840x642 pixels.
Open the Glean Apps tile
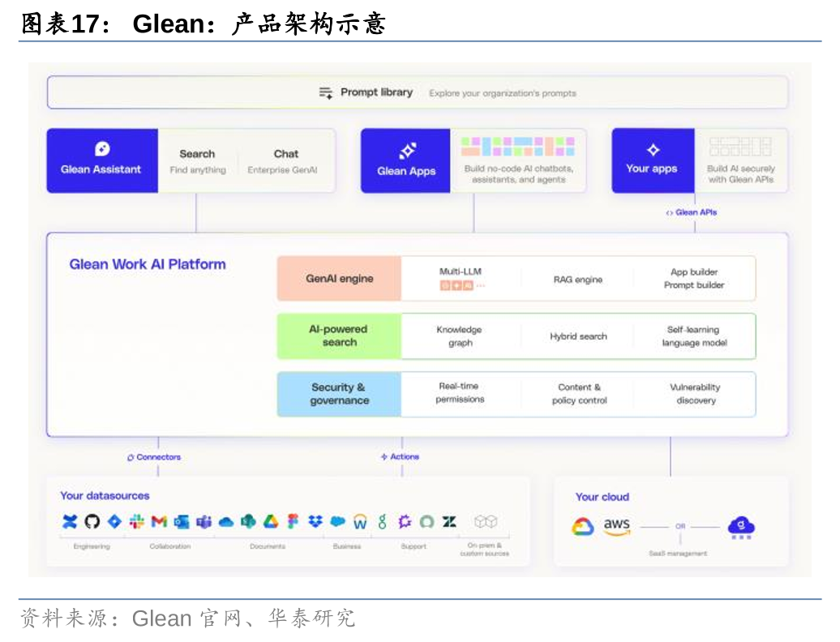pyautogui.click(x=405, y=160)
